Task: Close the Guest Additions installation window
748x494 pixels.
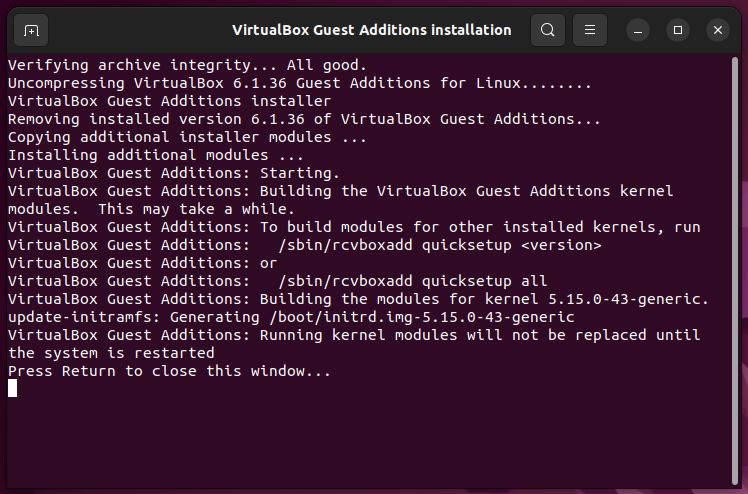Action: click(718, 30)
